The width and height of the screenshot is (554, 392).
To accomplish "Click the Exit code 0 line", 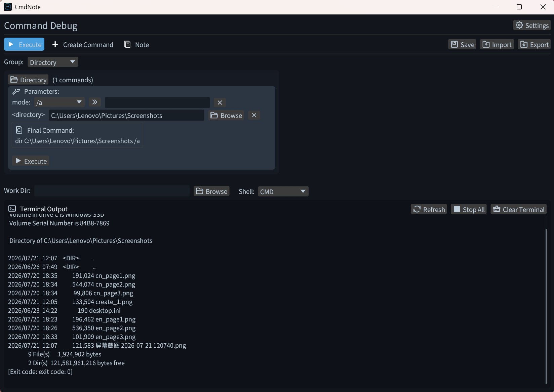I will pos(40,372).
